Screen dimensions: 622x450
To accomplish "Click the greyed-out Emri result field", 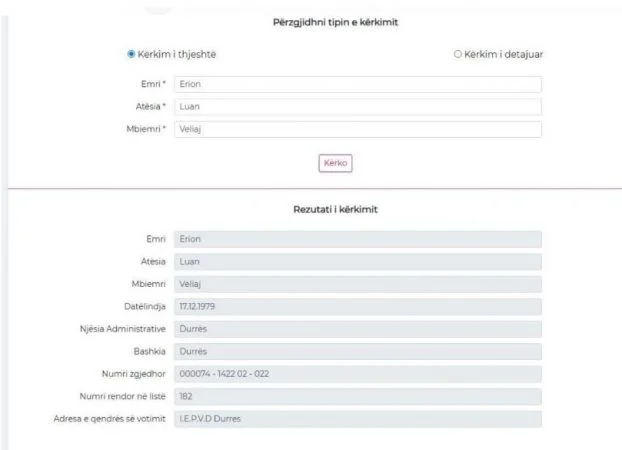I will click(357, 240).
